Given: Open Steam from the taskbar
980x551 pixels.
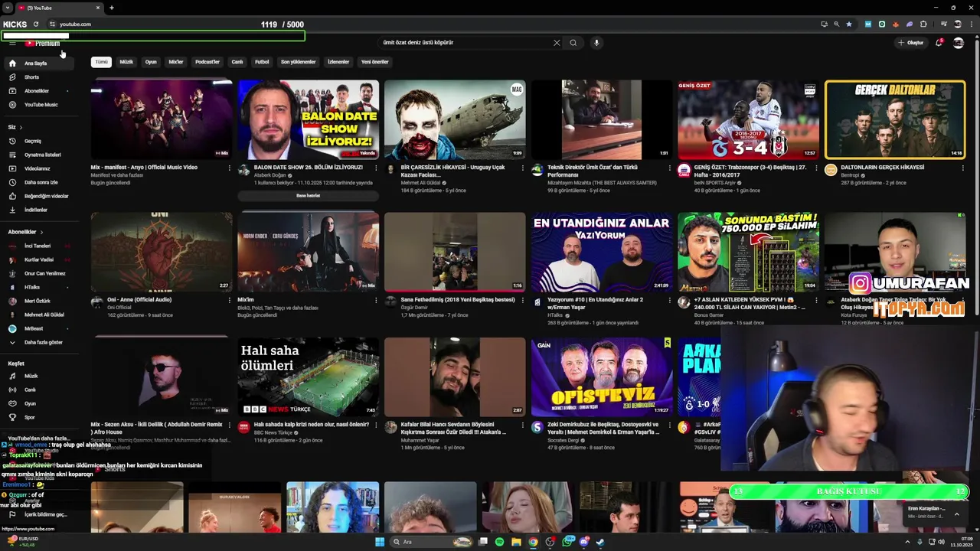Looking at the screenshot, I should pos(600,542).
